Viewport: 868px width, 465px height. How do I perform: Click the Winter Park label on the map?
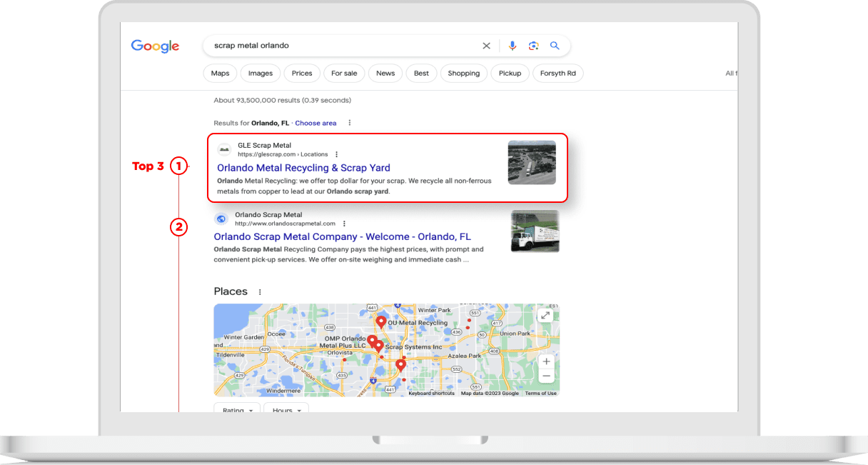[435, 311]
